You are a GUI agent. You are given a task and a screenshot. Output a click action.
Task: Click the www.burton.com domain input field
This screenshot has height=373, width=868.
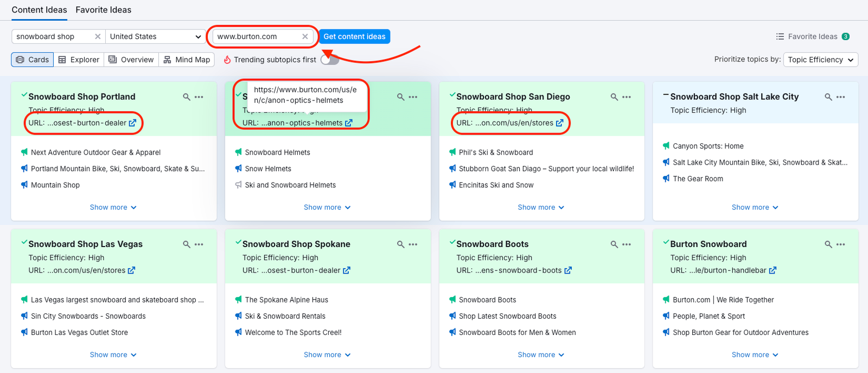[x=255, y=36]
